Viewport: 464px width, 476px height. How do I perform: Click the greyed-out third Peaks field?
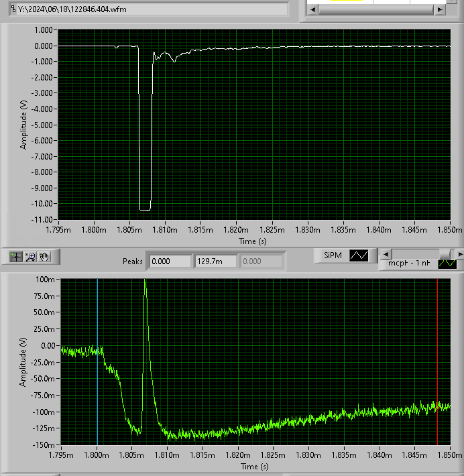tap(261, 261)
